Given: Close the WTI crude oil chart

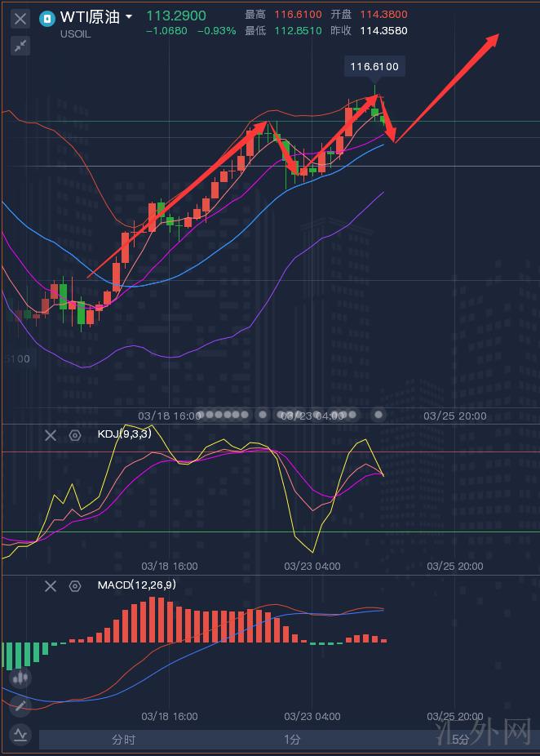Looking at the screenshot, I should (21, 18).
